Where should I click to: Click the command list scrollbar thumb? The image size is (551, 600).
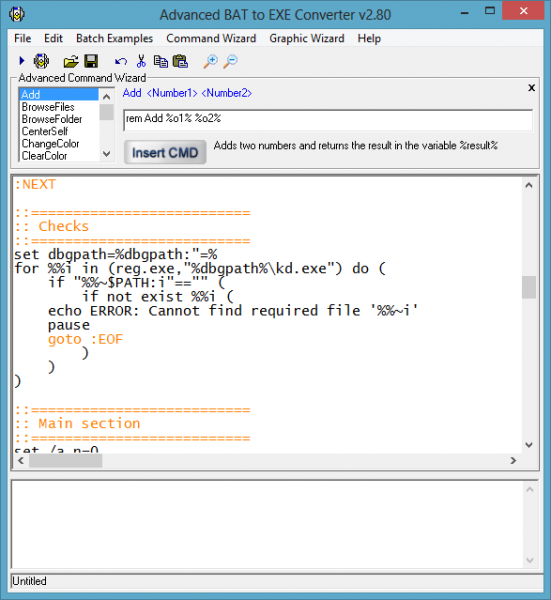coord(107,112)
